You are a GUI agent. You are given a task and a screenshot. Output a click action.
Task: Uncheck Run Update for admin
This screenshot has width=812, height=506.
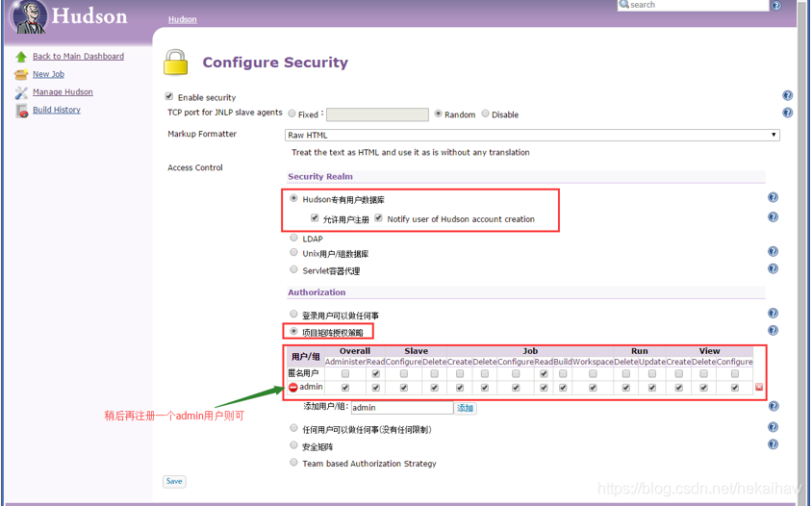[x=652, y=388]
